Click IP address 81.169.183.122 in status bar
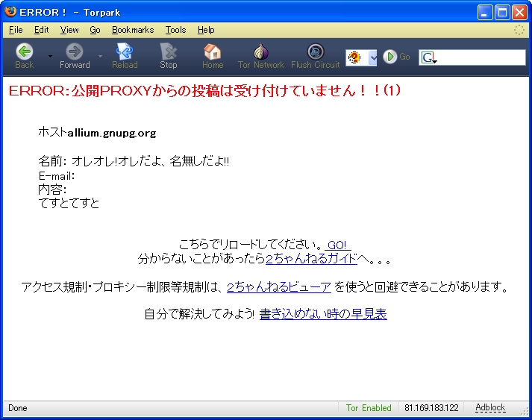 [431, 408]
